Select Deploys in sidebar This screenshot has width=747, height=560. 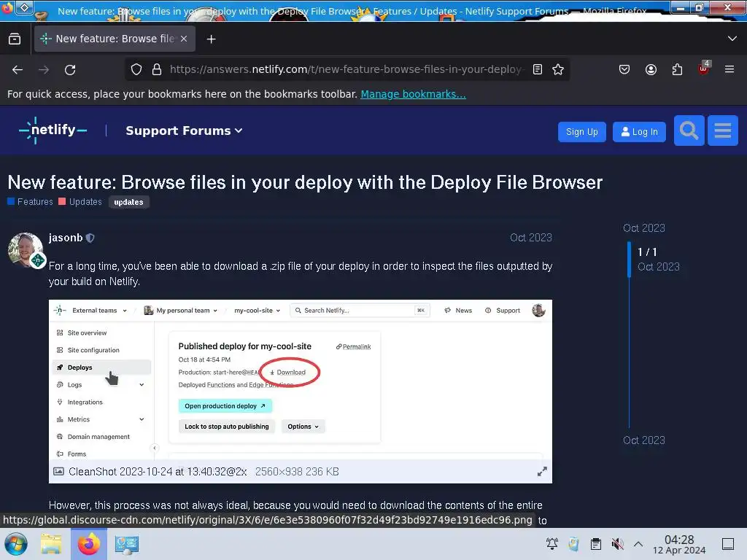[101, 367]
